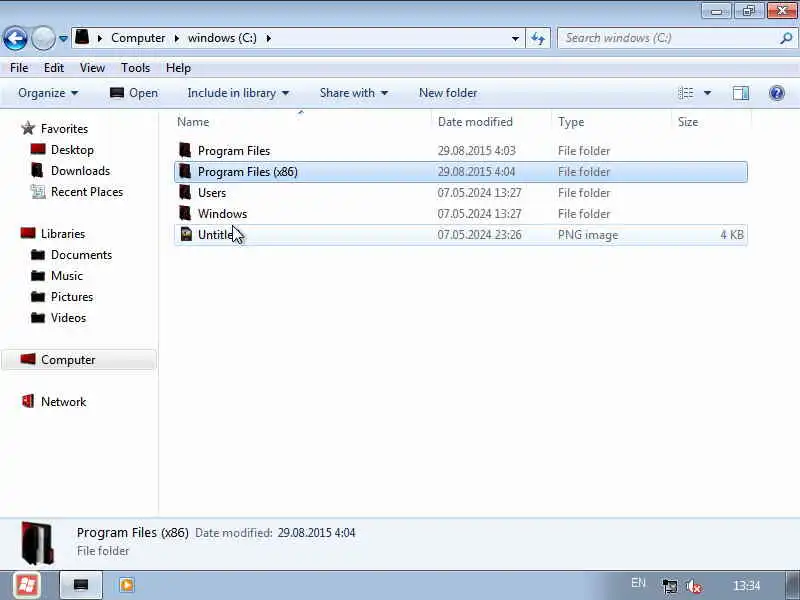Viewport: 800px width, 600px height.
Task: Open Recent Places under Favorites
Action: 87,192
